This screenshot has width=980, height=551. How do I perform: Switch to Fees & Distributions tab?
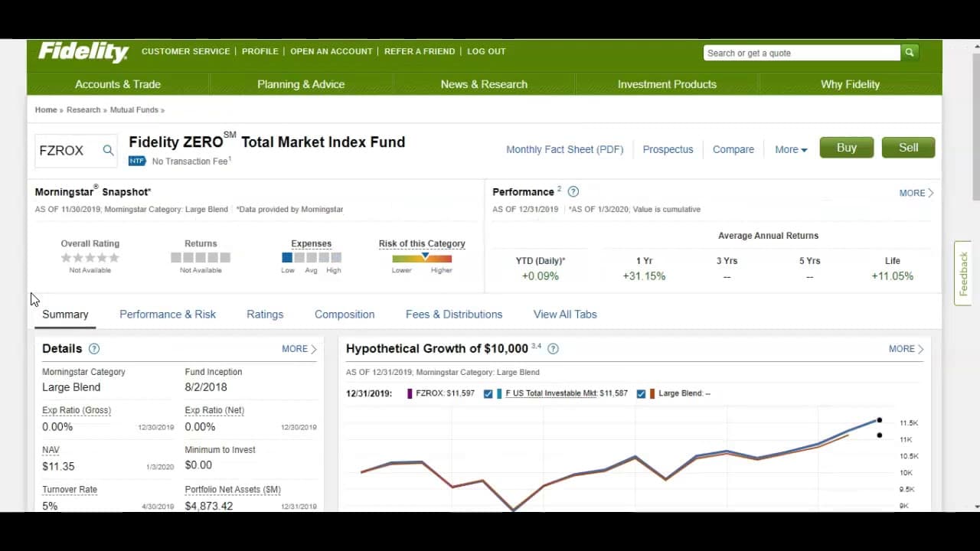[x=454, y=315]
